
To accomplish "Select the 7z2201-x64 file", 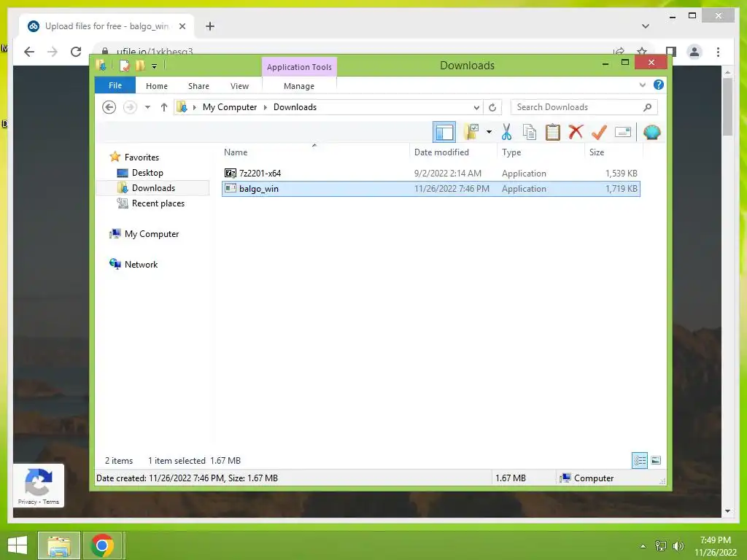I will pyautogui.click(x=430, y=174).
